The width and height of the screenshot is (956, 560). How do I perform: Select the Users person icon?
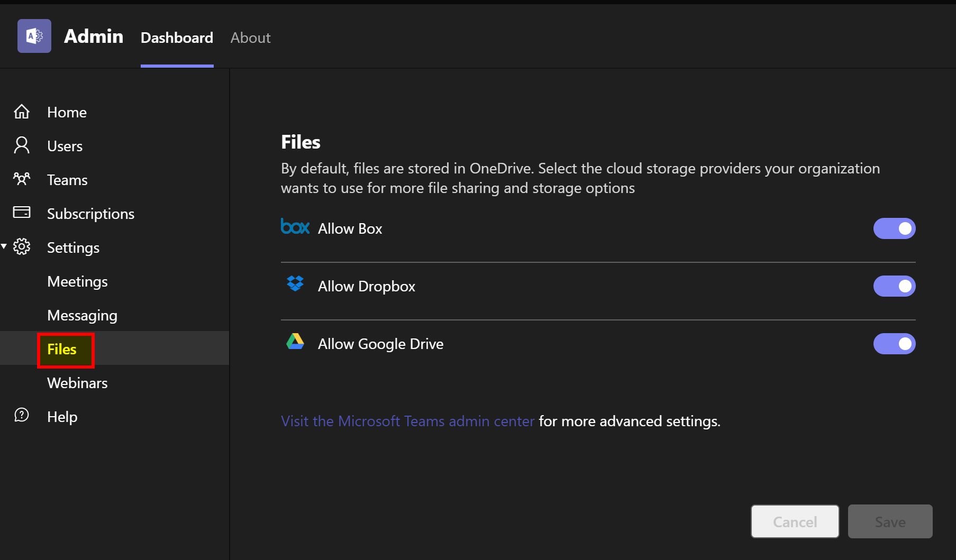click(22, 145)
